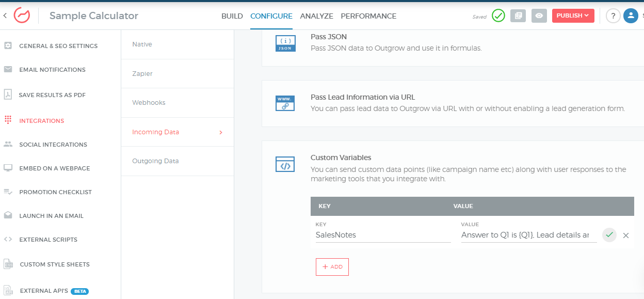Open Email Notifications settings

point(52,70)
